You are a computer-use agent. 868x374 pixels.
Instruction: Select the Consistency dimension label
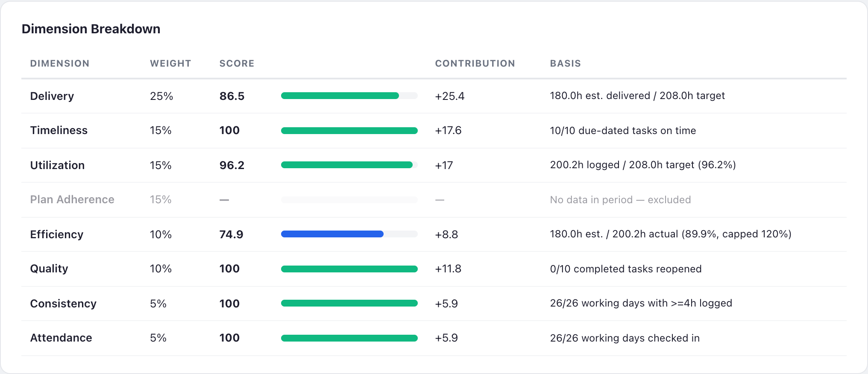click(63, 304)
